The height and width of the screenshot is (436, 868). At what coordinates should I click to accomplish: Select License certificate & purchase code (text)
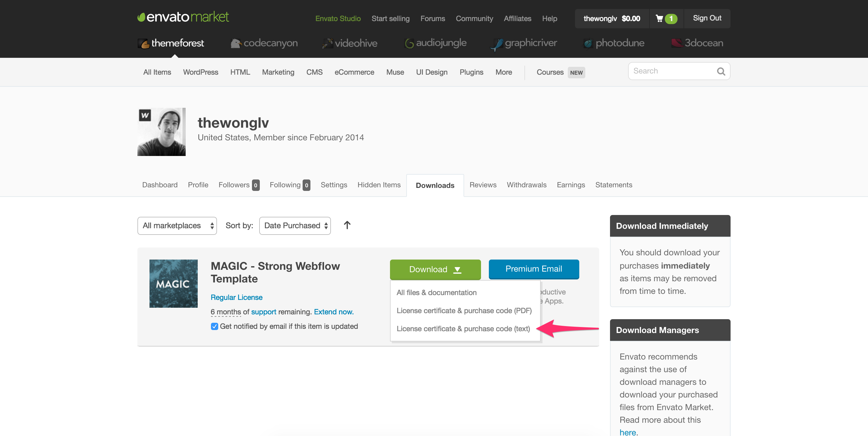pyautogui.click(x=463, y=329)
